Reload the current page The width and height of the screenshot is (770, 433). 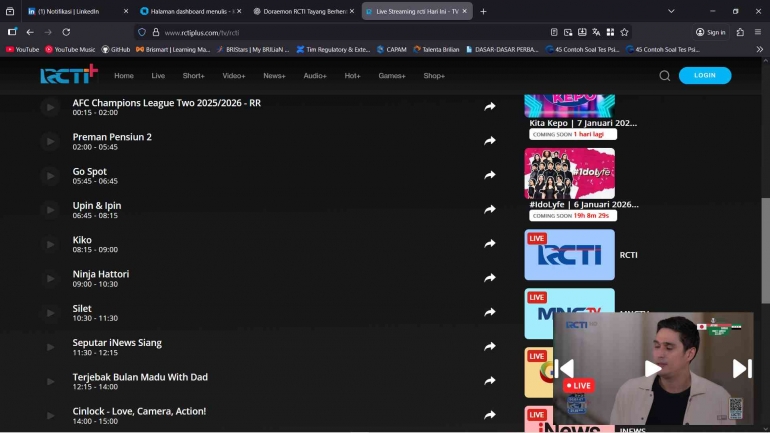point(66,32)
